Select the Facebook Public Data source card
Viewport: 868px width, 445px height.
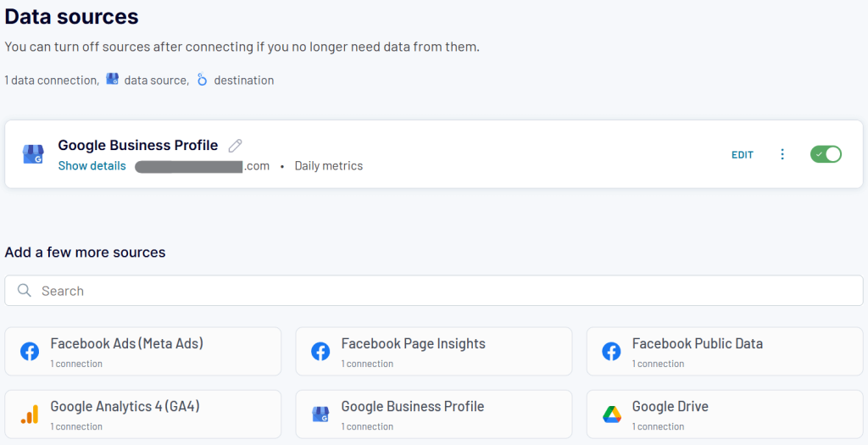[x=725, y=352]
